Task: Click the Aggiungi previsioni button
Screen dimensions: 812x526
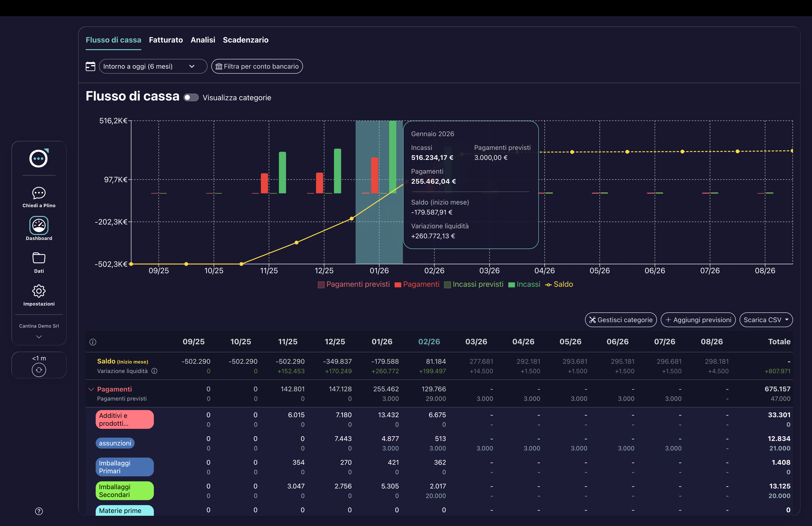Action: [698, 320]
